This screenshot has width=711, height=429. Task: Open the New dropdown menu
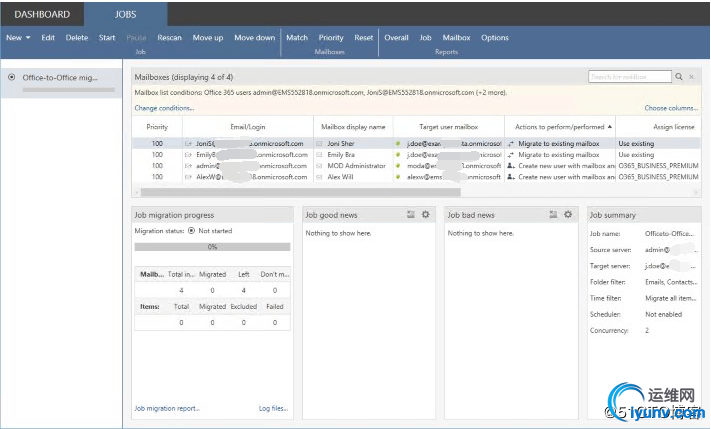[x=18, y=38]
